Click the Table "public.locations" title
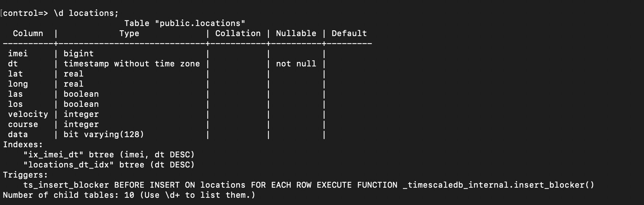The height and width of the screenshot is (205, 644). pyautogui.click(x=185, y=23)
